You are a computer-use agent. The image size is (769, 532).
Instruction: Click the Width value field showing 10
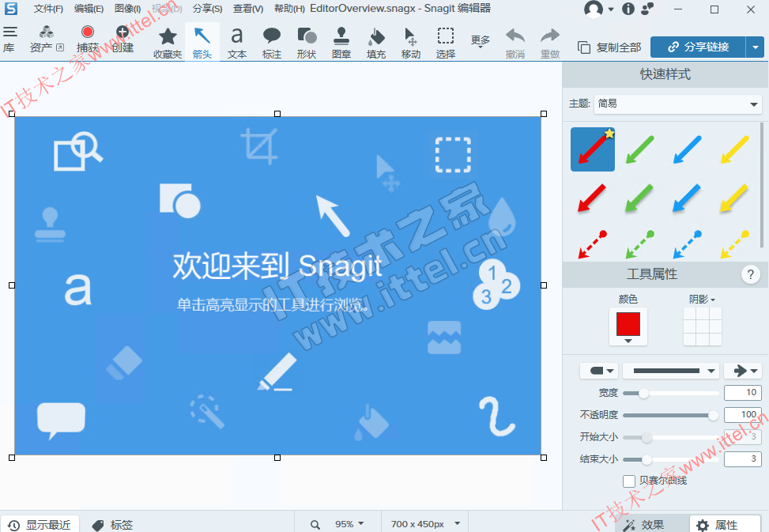(x=743, y=392)
